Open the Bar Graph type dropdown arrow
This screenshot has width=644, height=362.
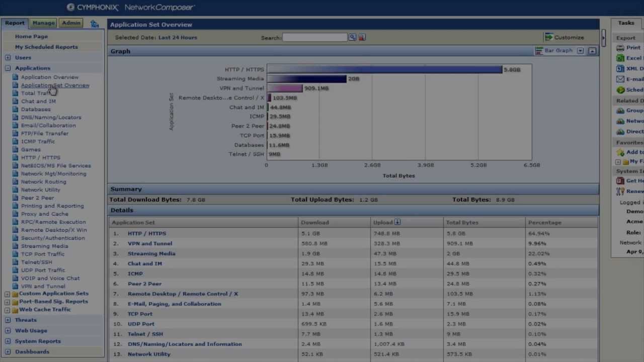coord(580,51)
